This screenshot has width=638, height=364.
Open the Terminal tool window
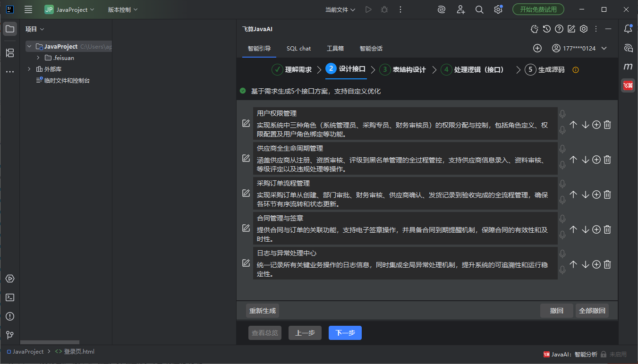coord(10,297)
